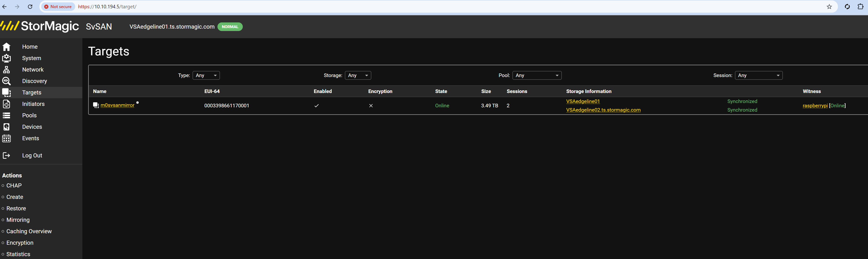
Task: Click the Online state value
Action: (x=442, y=105)
